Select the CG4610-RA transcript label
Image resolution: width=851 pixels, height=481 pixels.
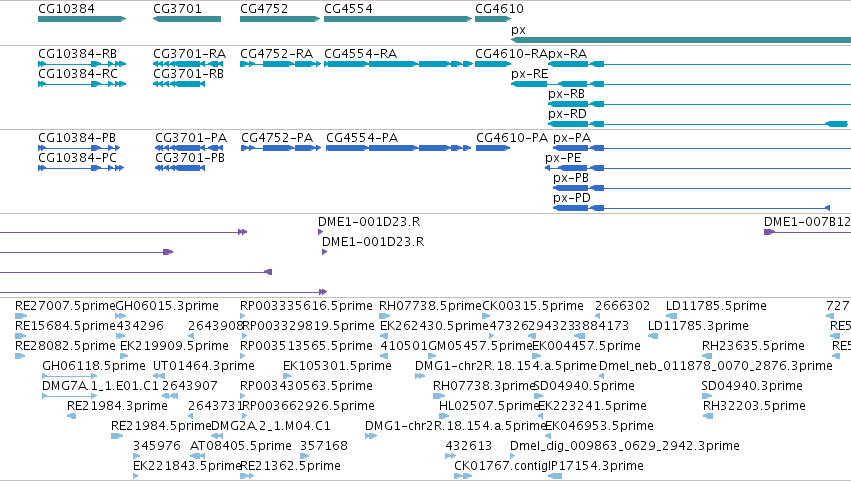click(511, 54)
